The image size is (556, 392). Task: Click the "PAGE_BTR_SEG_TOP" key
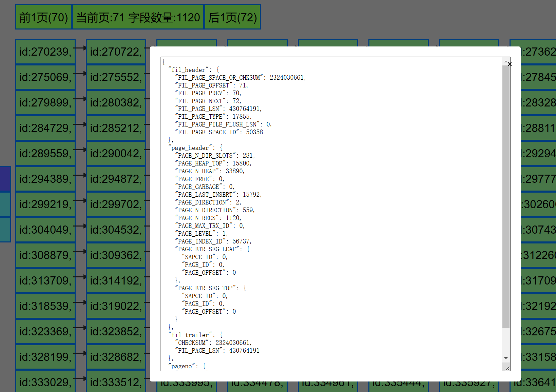pos(205,288)
